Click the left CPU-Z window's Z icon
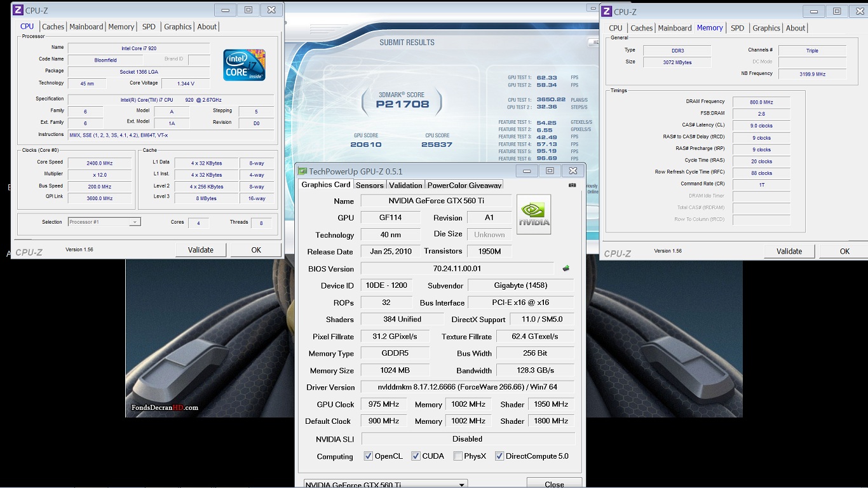This screenshot has height=488, width=868. coord(18,10)
